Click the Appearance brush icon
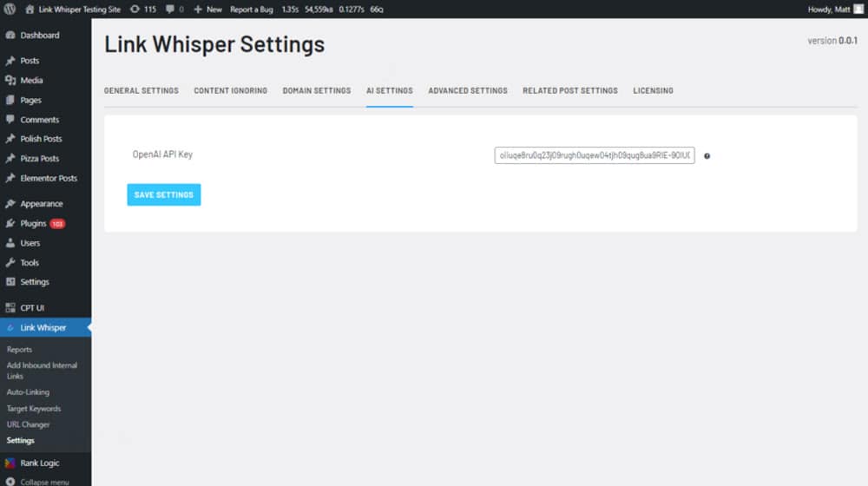 [x=10, y=204]
